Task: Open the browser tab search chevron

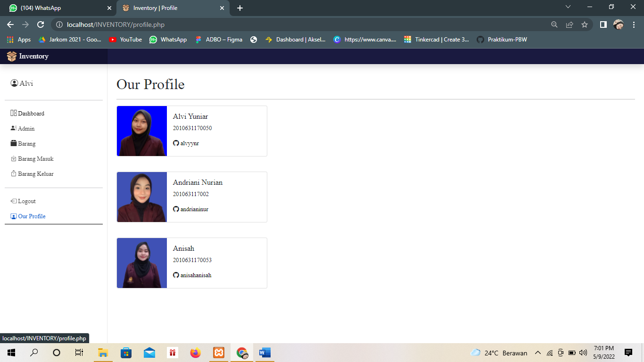Action: pyautogui.click(x=568, y=7)
